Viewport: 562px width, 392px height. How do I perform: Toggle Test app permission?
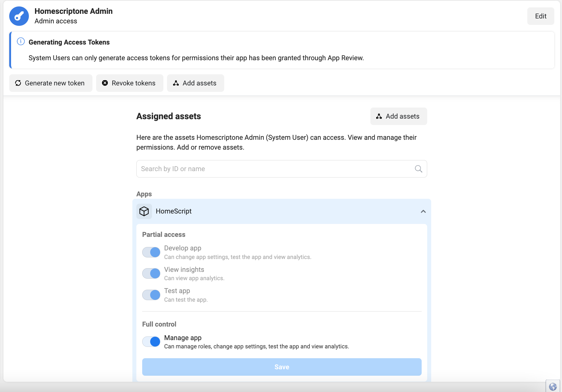(151, 295)
